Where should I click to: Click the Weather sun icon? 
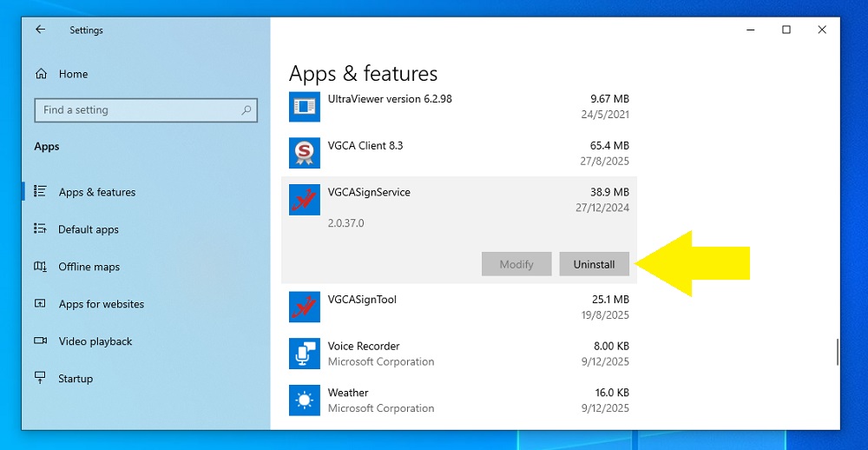click(304, 400)
